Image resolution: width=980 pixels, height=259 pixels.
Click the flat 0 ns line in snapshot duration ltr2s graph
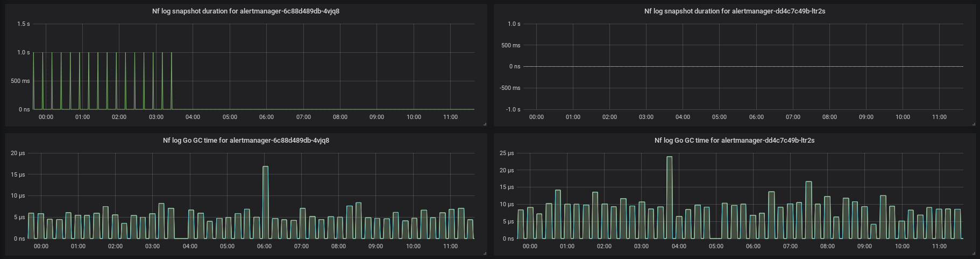click(743, 67)
